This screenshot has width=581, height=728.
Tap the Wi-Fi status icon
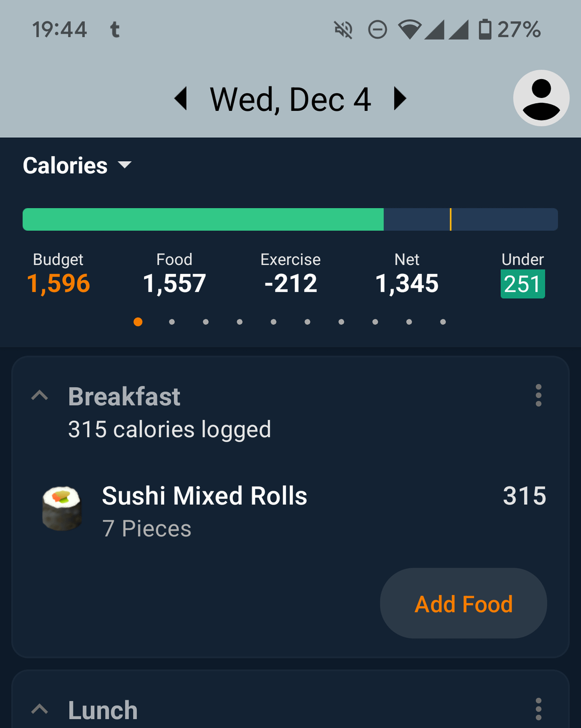[409, 30]
